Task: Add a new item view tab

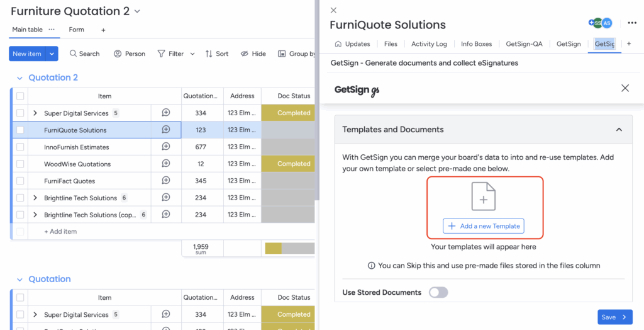Action: tap(629, 43)
